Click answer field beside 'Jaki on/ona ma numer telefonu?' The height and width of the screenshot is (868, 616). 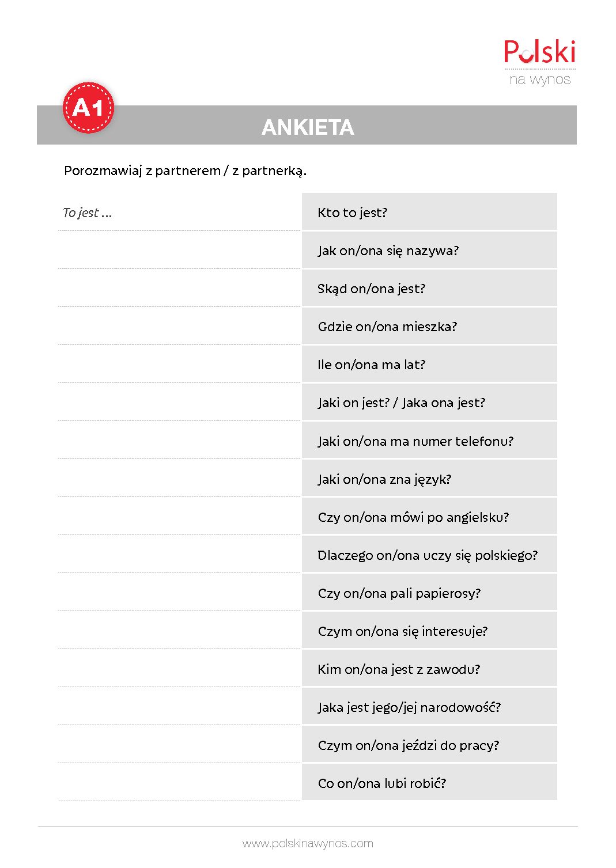[179, 440]
